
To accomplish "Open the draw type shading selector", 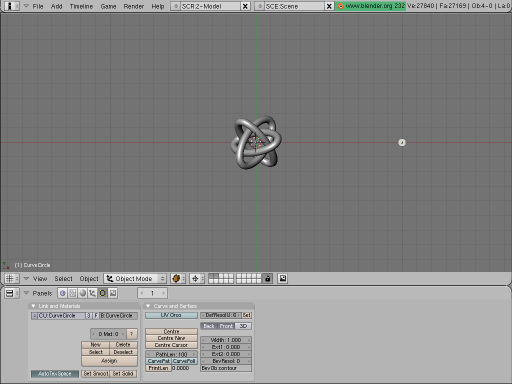I will (x=178, y=278).
